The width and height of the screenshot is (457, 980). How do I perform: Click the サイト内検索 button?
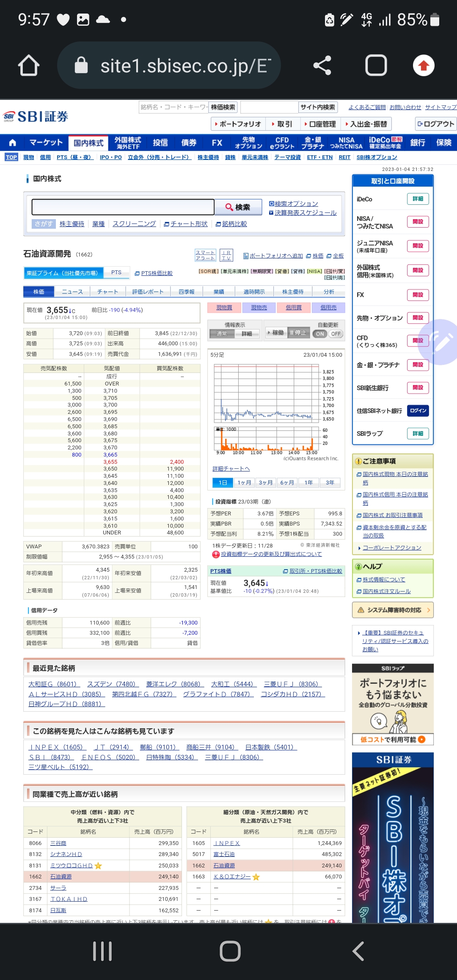[318, 107]
